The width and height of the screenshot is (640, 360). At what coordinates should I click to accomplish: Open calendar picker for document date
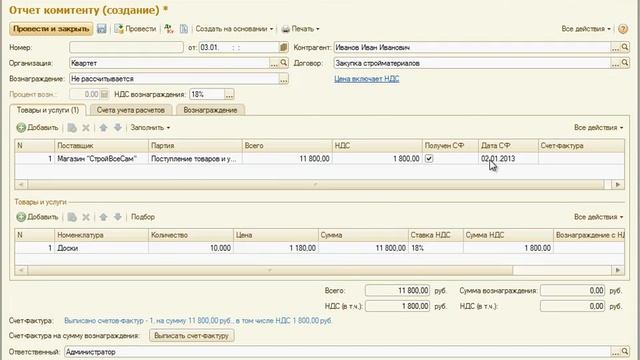284,47
